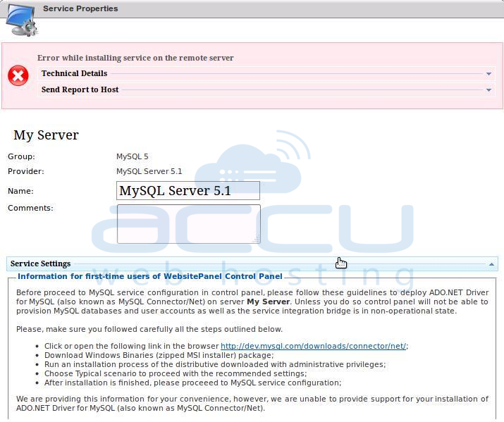Click the 'Service Properties' title text
This screenshot has width=504, height=422.
coord(80,8)
